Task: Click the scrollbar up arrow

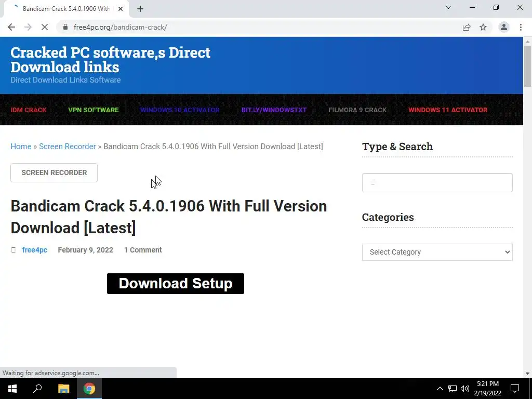Action: pos(527,42)
